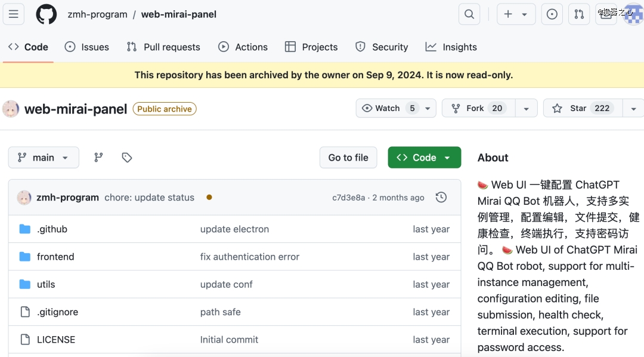Click the .gitignore file icon
Image resolution: width=644 pixels, height=357 pixels.
25,312
